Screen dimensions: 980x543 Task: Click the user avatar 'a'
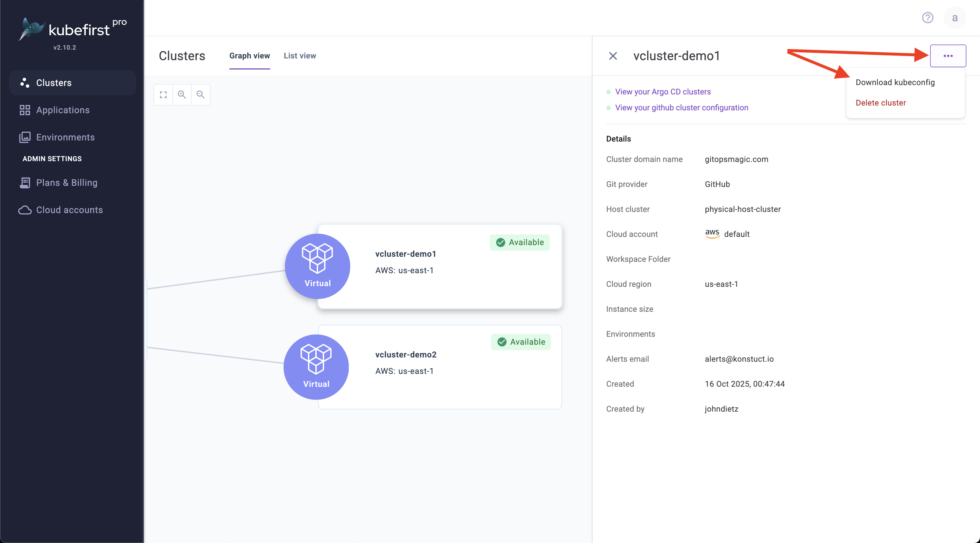[x=954, y=18]
